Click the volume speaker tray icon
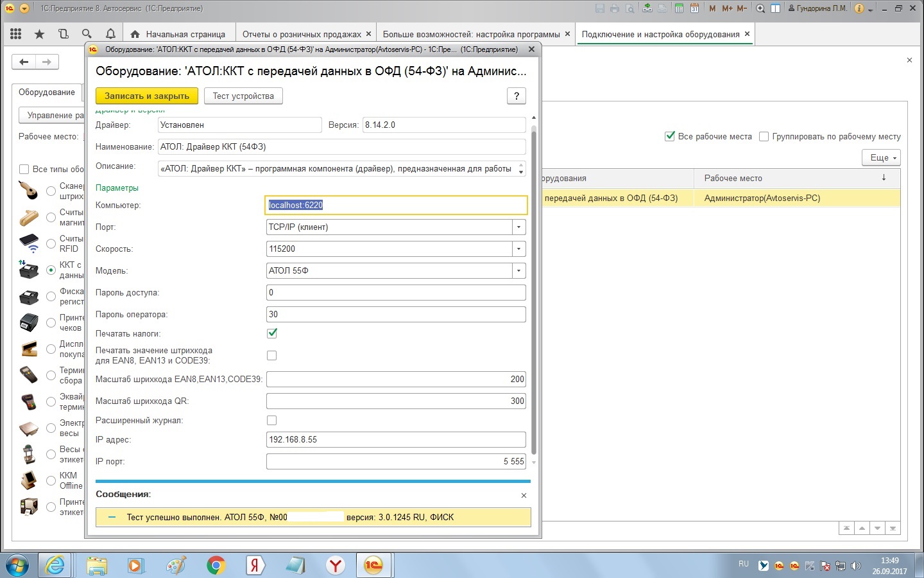This screenshot has width=924, height=578. (855, 566)
